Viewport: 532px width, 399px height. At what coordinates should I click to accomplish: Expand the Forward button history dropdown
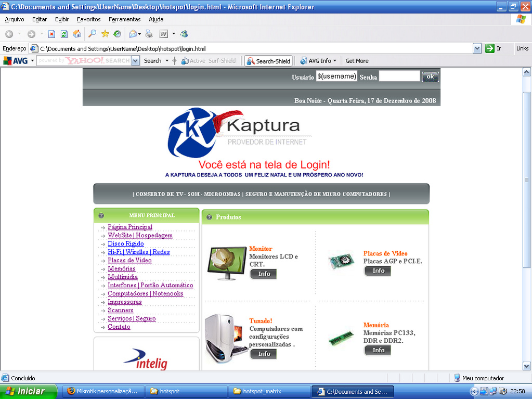[x=42, y=34]
